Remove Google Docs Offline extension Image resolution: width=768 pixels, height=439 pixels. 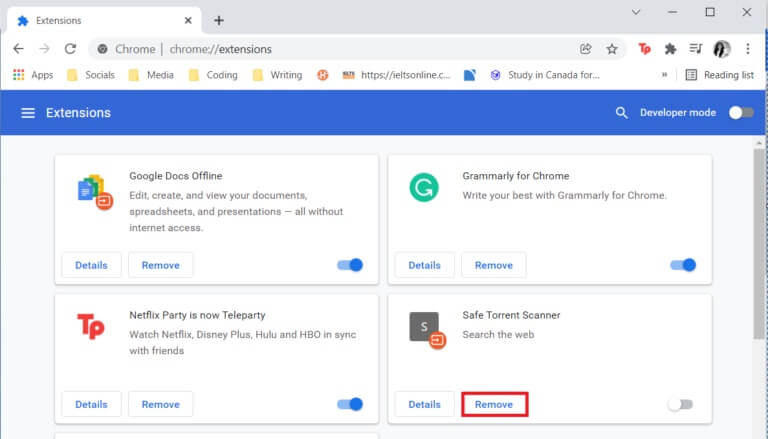coord(161,265)
